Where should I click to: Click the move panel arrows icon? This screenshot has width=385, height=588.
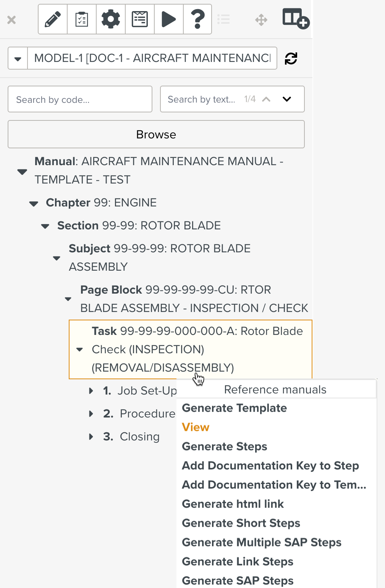[x=261, y=20]
